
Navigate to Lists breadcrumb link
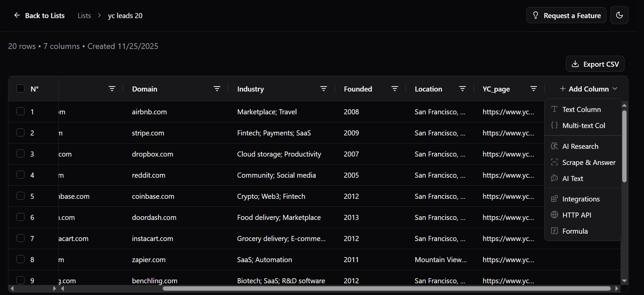click(84, 16)
